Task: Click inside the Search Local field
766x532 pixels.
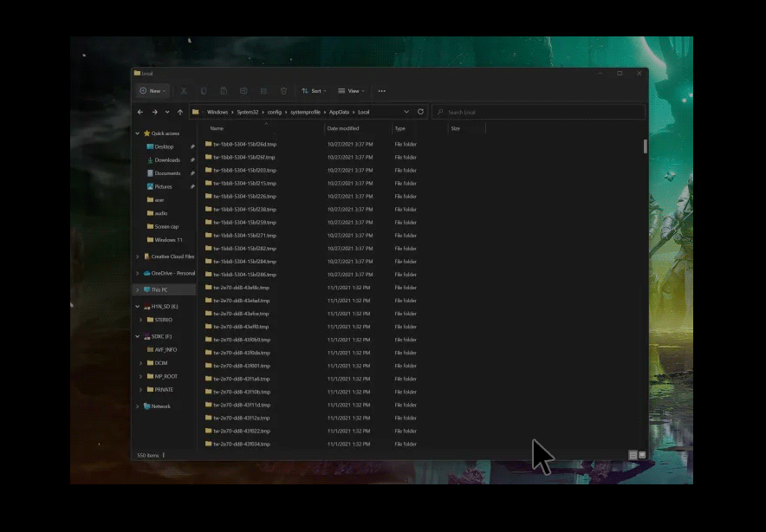Action: coord(539,112)
